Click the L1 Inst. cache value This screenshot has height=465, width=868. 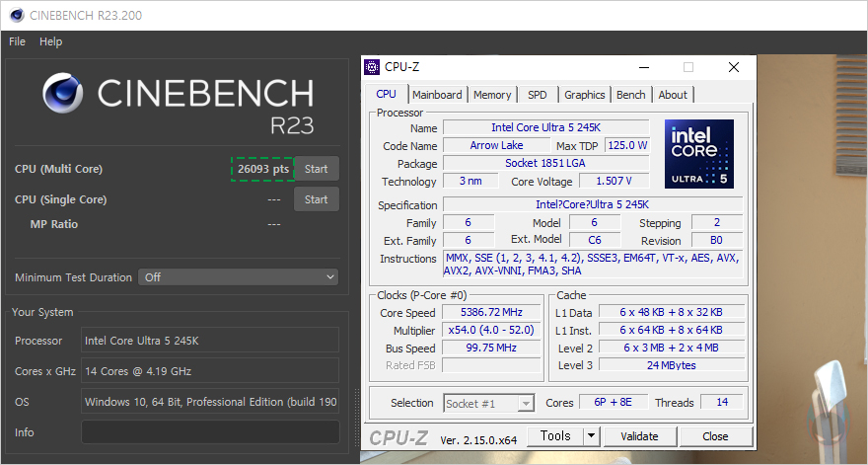pos(672,330)
